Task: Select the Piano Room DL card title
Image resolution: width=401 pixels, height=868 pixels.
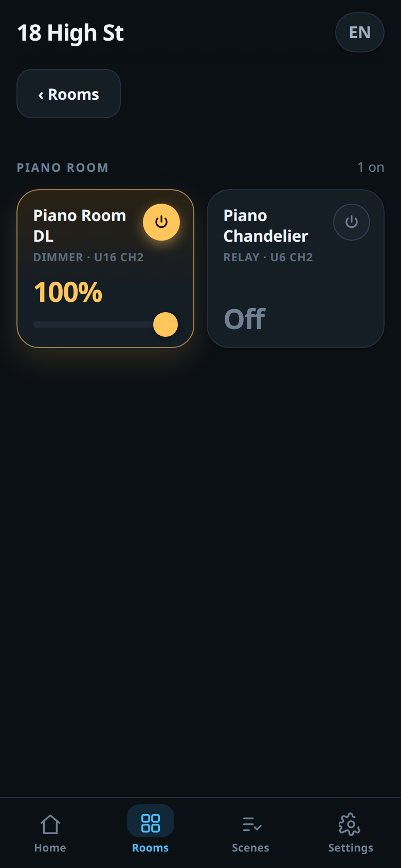Action: point(80,226)
